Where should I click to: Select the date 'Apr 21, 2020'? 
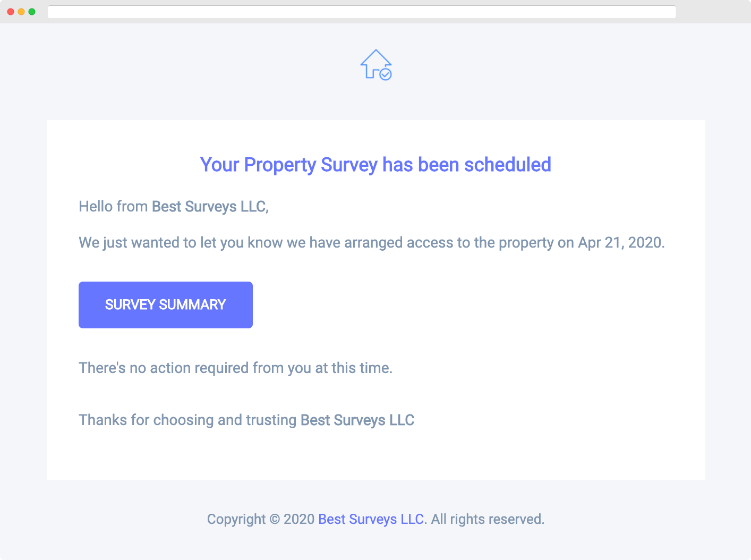[620, 243]
